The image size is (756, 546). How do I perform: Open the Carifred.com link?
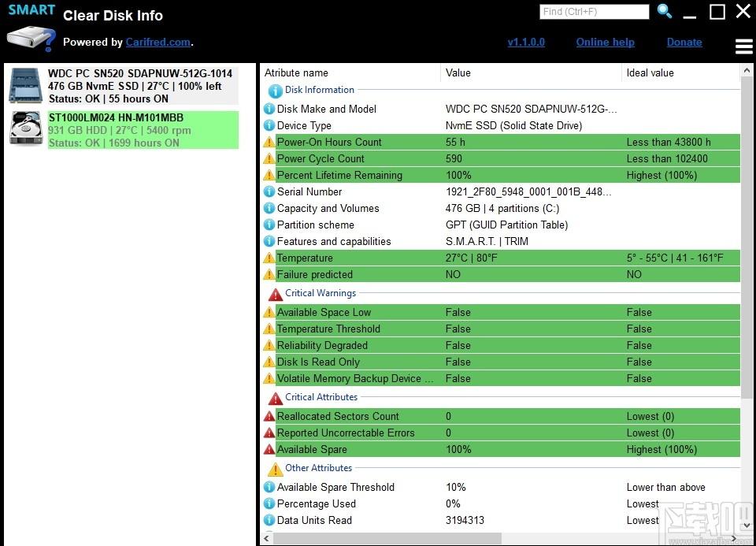coord(158,42)
